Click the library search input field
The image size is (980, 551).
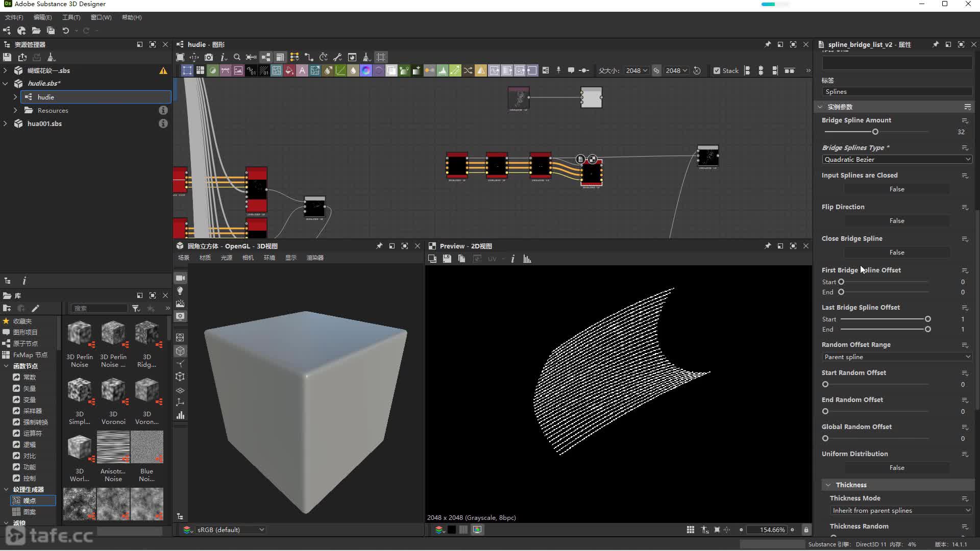tap(99, 308)
